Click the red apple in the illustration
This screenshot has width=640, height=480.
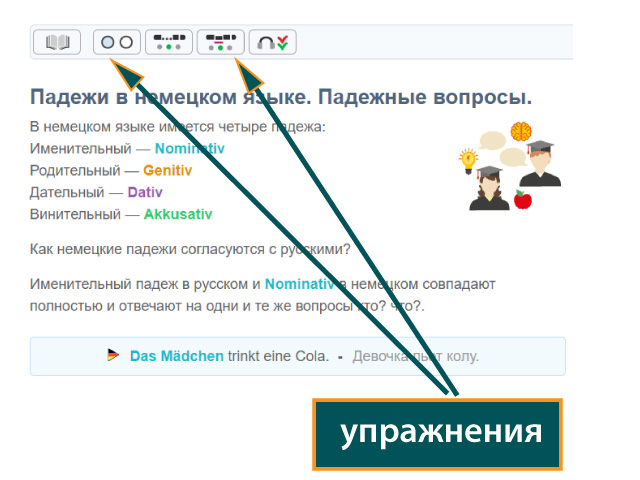[522, 200]
